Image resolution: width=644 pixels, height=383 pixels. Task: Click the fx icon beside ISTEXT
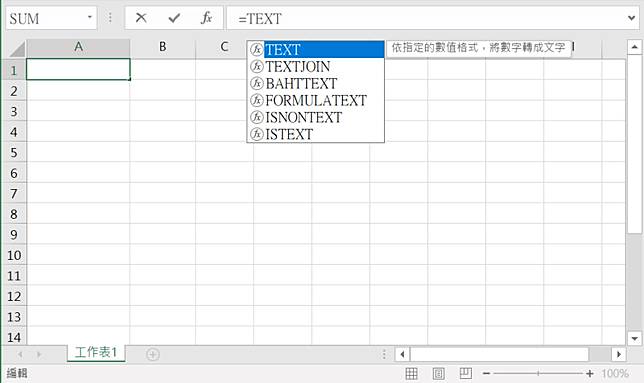click(257, 134)
